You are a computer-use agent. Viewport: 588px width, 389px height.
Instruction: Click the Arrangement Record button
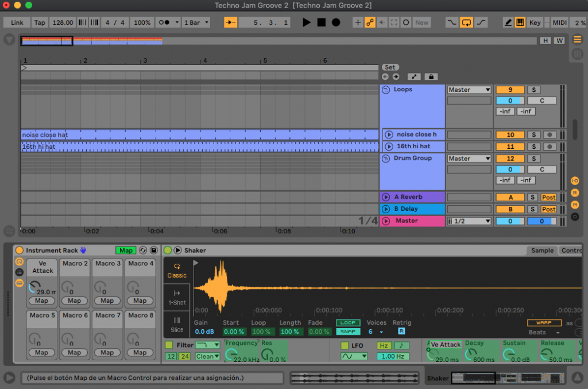(336, 22)
